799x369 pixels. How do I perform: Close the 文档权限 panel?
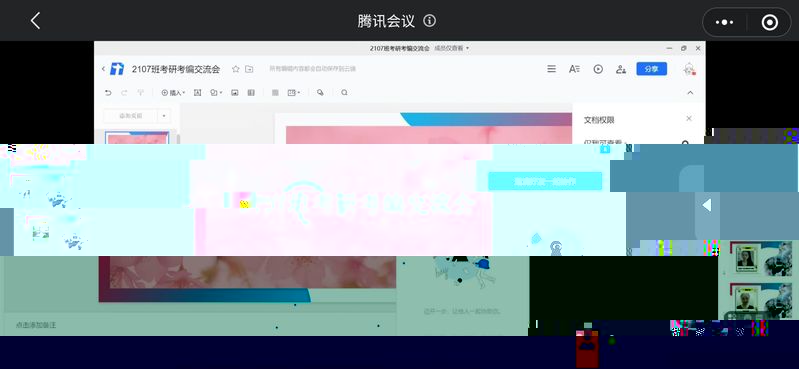pos(689,119)
